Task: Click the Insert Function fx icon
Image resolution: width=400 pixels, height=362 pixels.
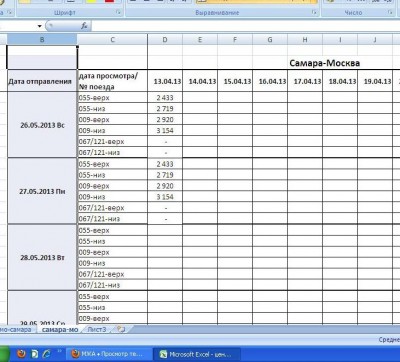Action: pyautogui.click(x=84, y=26)
